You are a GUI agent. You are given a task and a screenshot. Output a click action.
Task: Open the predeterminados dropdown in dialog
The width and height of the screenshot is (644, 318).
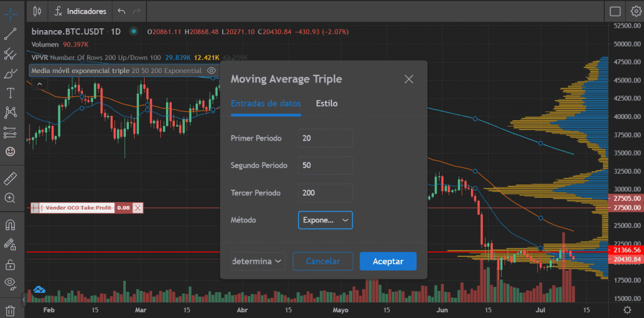pos(258,261)
